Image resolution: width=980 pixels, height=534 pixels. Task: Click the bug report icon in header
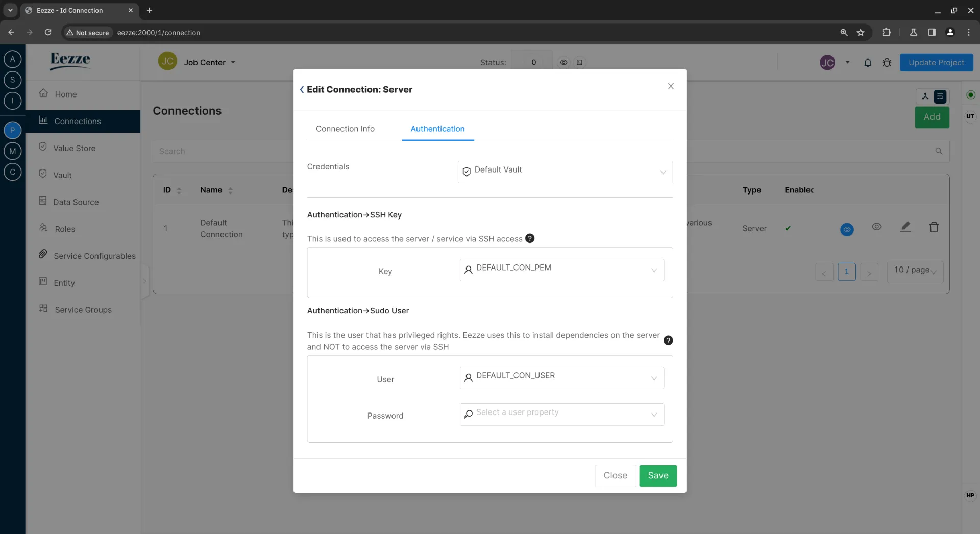887,63
